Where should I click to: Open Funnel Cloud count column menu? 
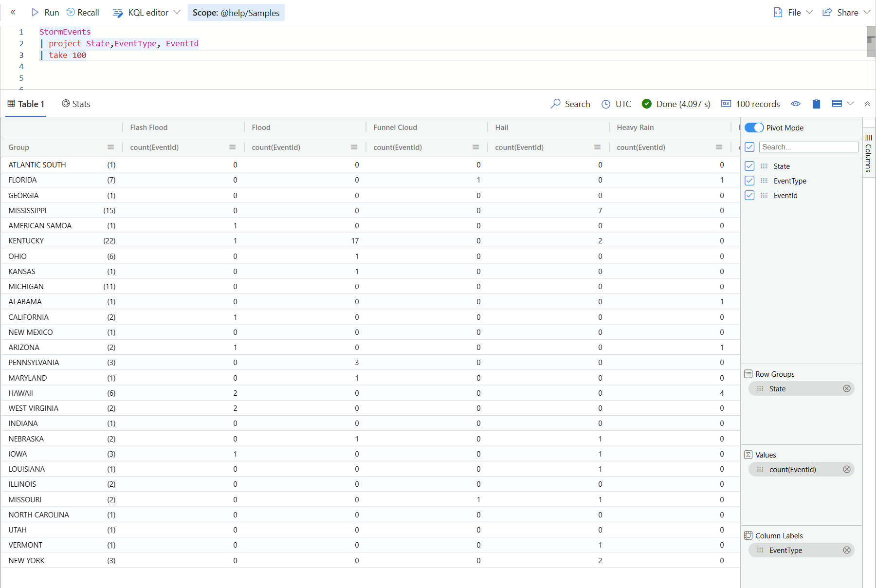476,147
